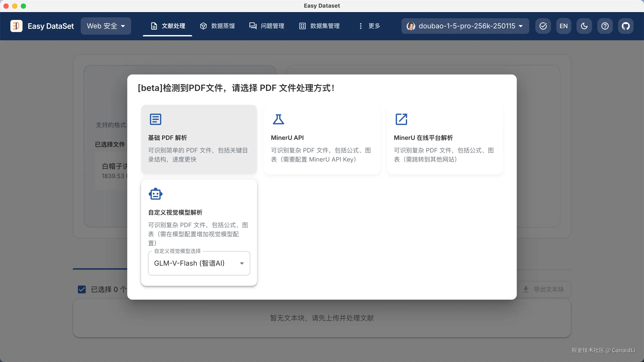The height and width of the screenshot is (362, 644).
Task: Expand the Web 安全 project dropdown
Action: [106, 26]
